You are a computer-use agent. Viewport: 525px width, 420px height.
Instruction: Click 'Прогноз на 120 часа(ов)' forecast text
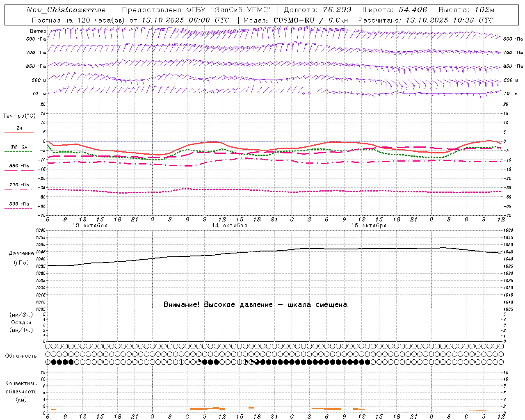tap(79, 20)
